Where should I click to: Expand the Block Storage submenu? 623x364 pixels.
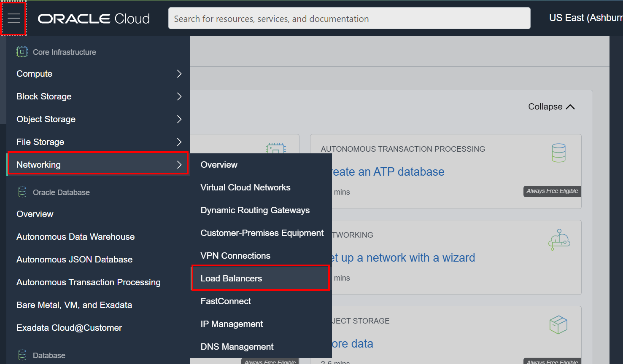coord(97,96)
